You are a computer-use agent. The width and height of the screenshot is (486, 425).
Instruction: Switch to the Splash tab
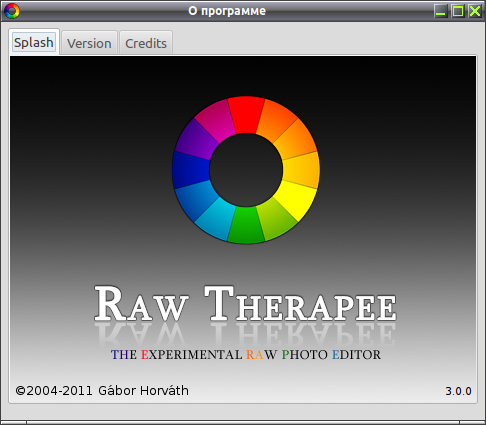pos(34,42)
